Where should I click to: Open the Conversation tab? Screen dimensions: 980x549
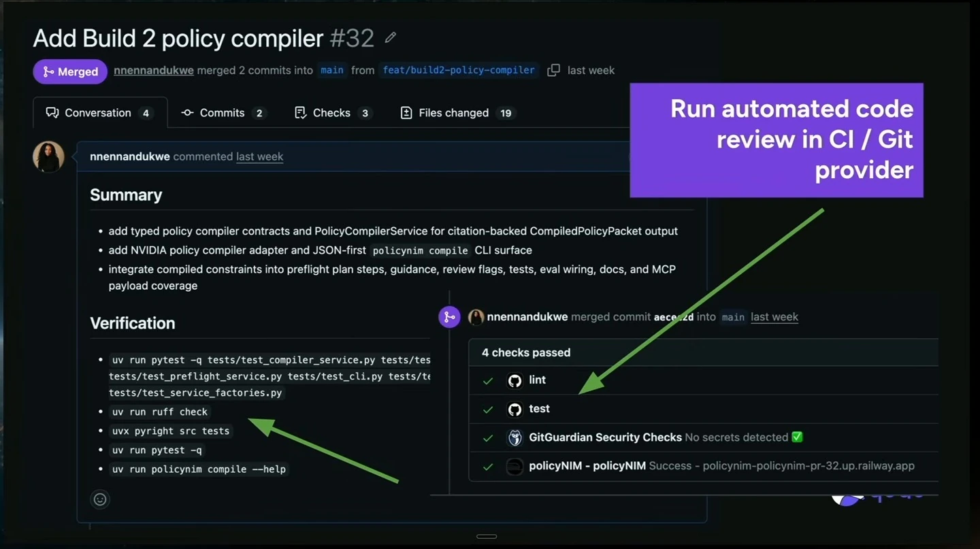pyautogui.click(x=100, y=113)
